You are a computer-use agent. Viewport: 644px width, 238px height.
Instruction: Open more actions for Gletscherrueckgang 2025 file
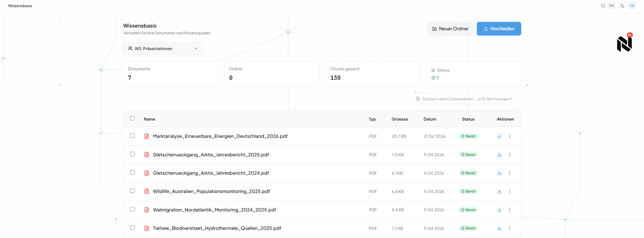(x=509, y=155)
